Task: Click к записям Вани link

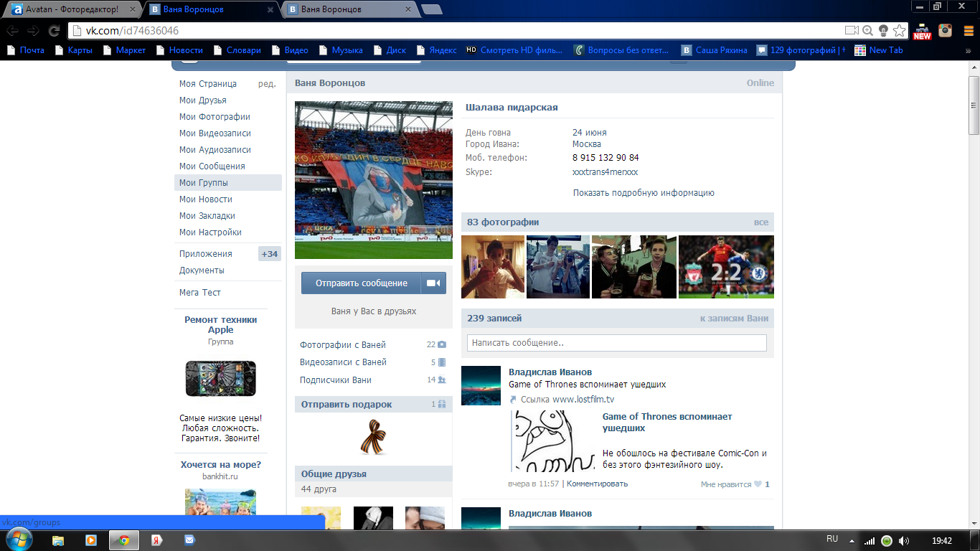Action: 734,319
